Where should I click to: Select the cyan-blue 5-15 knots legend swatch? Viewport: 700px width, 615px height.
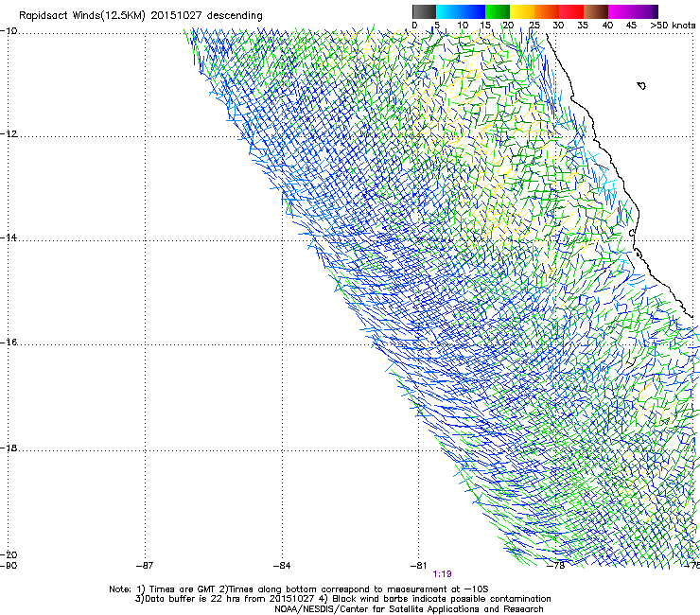461,11
